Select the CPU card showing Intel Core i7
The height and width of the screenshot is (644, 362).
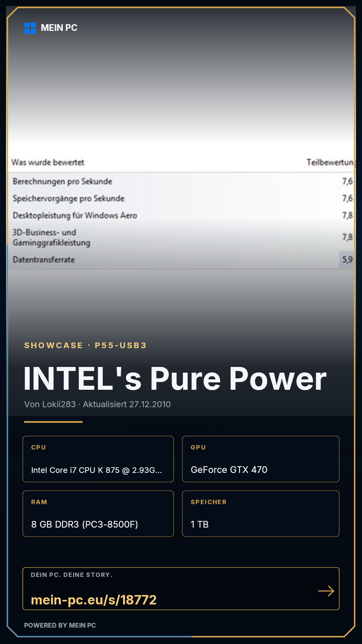click(x=98, y=459)
